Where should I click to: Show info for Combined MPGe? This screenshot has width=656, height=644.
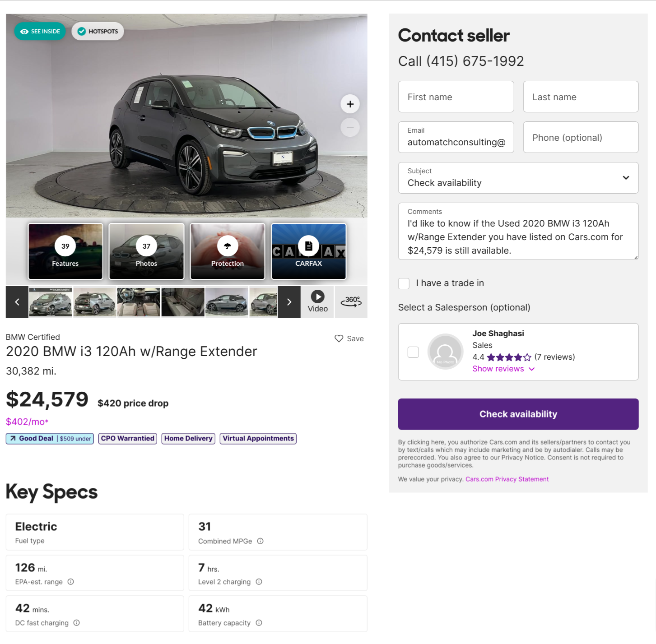[x=261, y=541]
